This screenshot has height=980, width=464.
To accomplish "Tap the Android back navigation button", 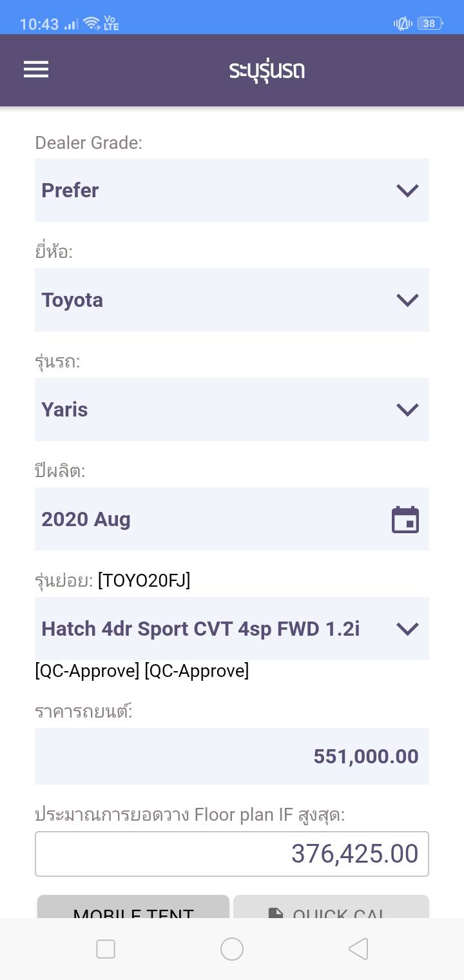I will [x=358, y=949].
